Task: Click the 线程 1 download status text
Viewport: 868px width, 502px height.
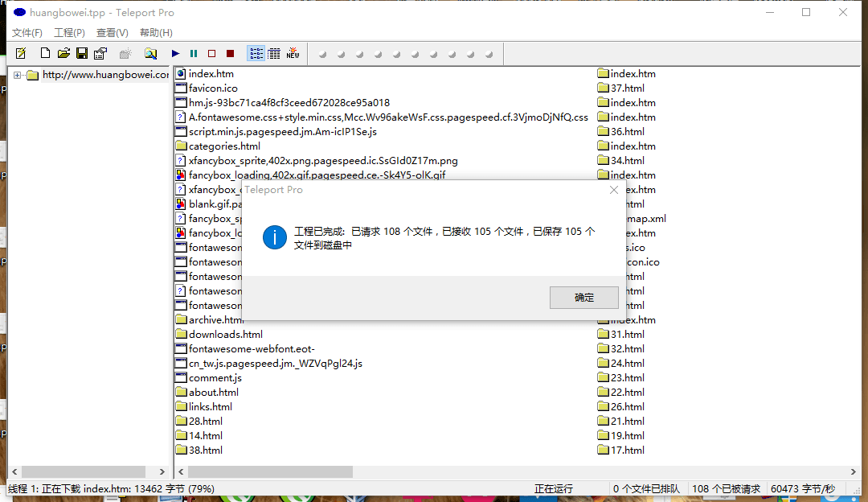Action: (111, 488)
